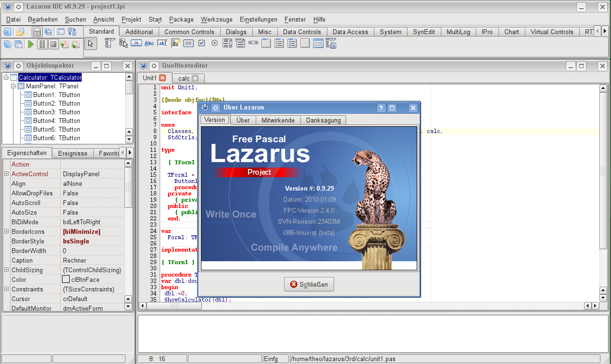Pick the TLabel 'Abc' component in palette

click(150, 43)
